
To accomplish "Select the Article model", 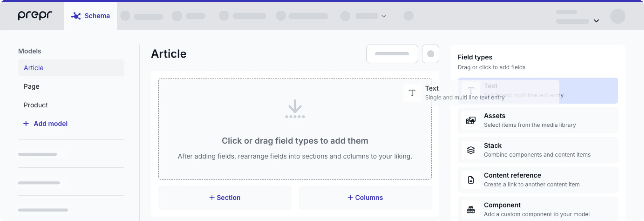I will [x=71, y=68].
